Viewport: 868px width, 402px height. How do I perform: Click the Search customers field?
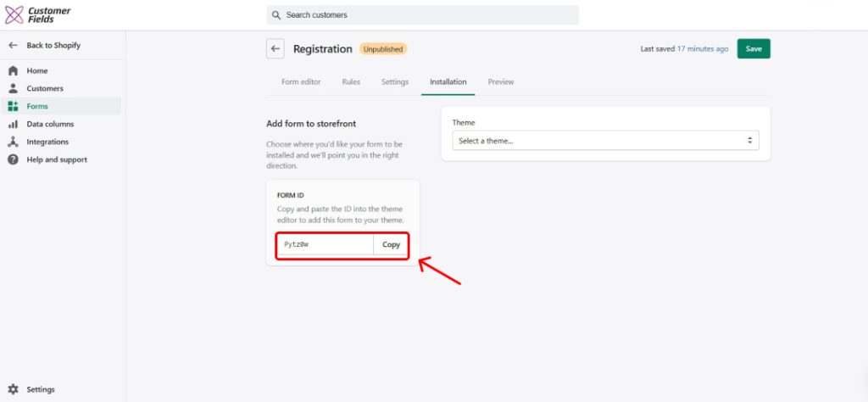click(x=424, y=15)
